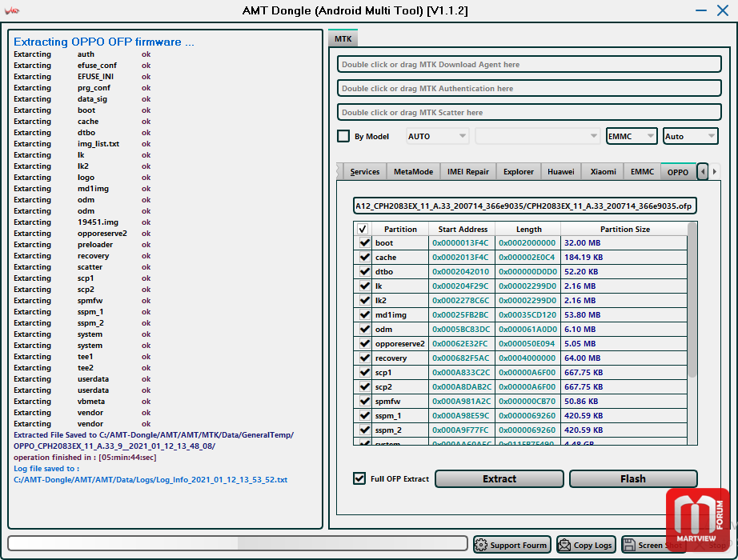Click the Log_Info log file path line
Viewport: 738px width, 560px height.
point(150,480)
